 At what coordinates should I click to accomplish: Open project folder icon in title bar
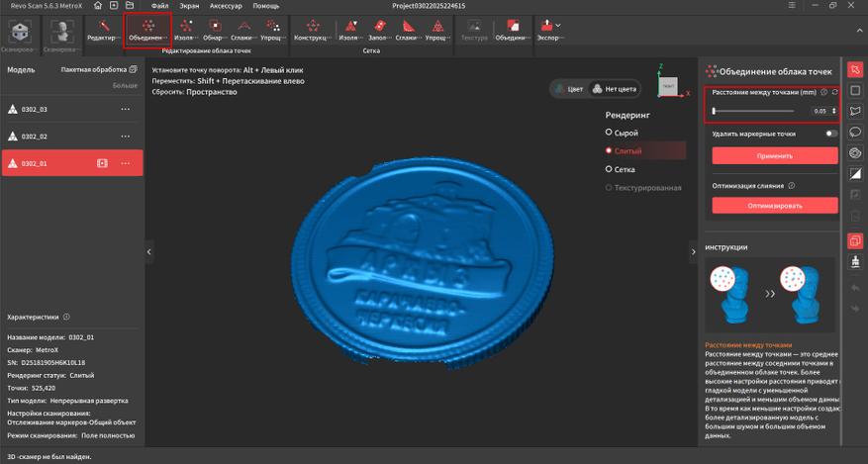(130, 6)
